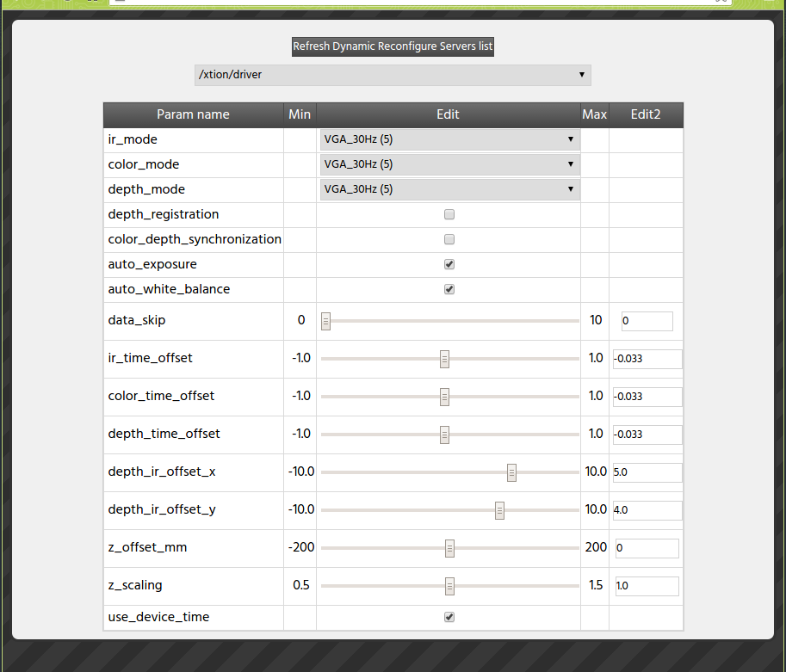The width and height of the screenshot is (786, 672).
Task: Focus the depth_ir_offset_x input showing 5.0
Action: click(x=647, y=472)
